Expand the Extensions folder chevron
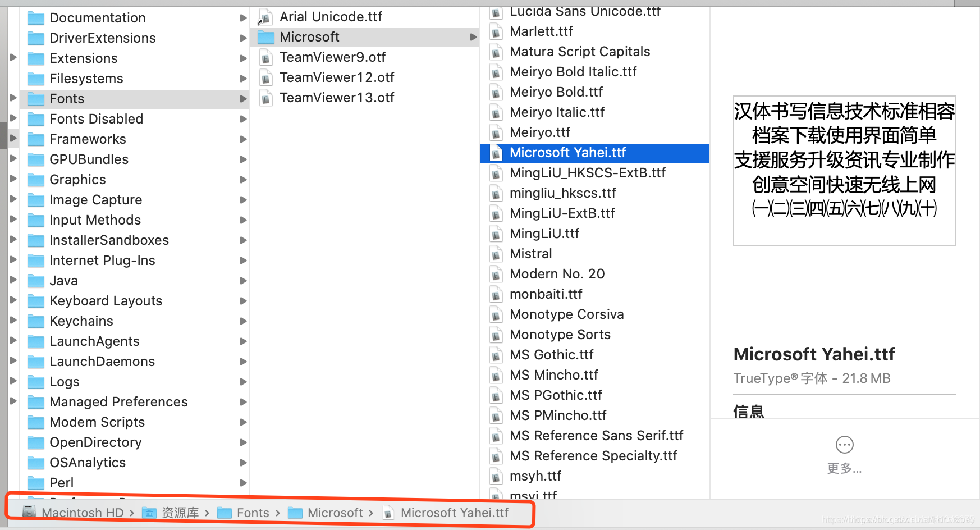Viewport: 980px width, 530px height. pyautogui.click(x=244, y=58)
